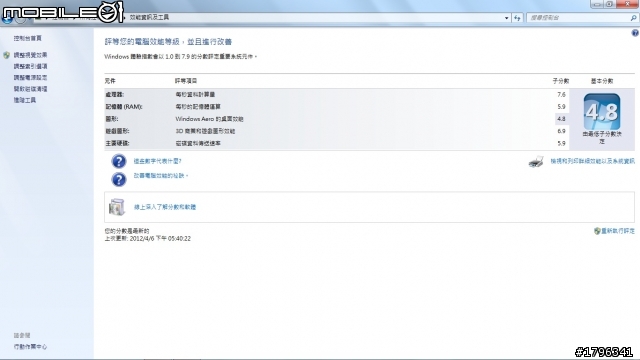The height and width of the screenshot is (360, 640).
Task: Click the gaming graphics subscore 6.9
Action: 561,131
